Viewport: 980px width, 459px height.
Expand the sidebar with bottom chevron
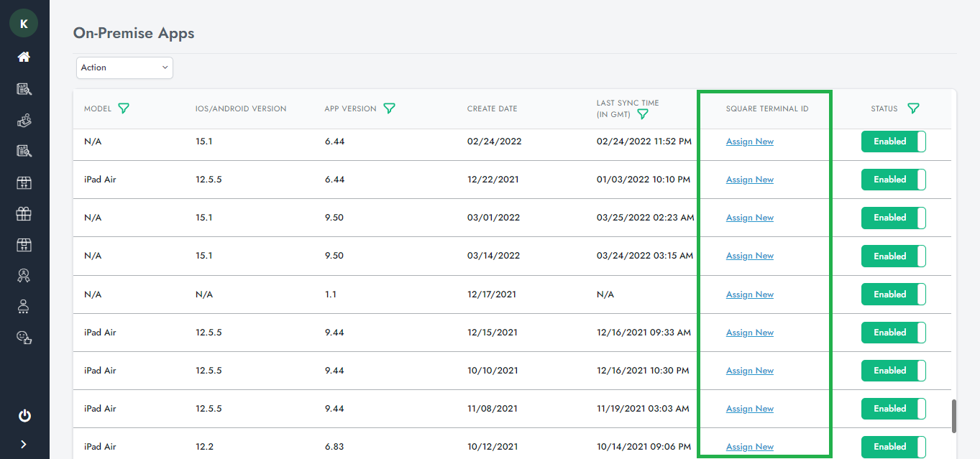(24, 445)
